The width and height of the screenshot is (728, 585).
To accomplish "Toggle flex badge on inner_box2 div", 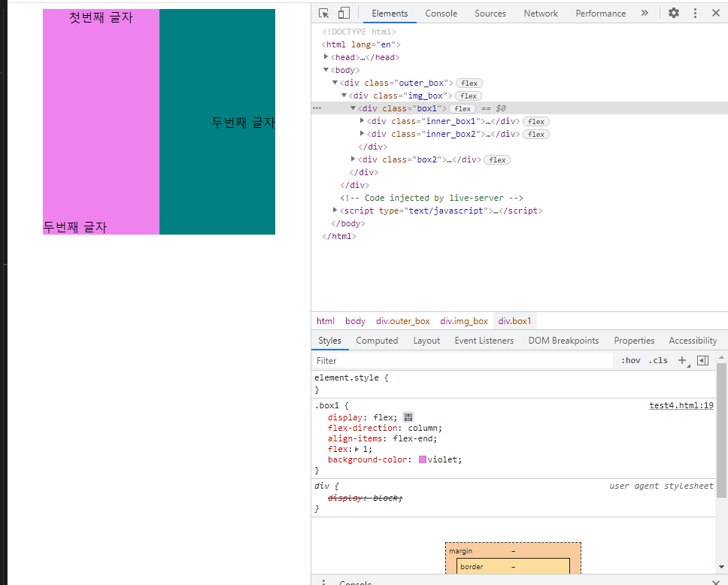I will 536,134.
